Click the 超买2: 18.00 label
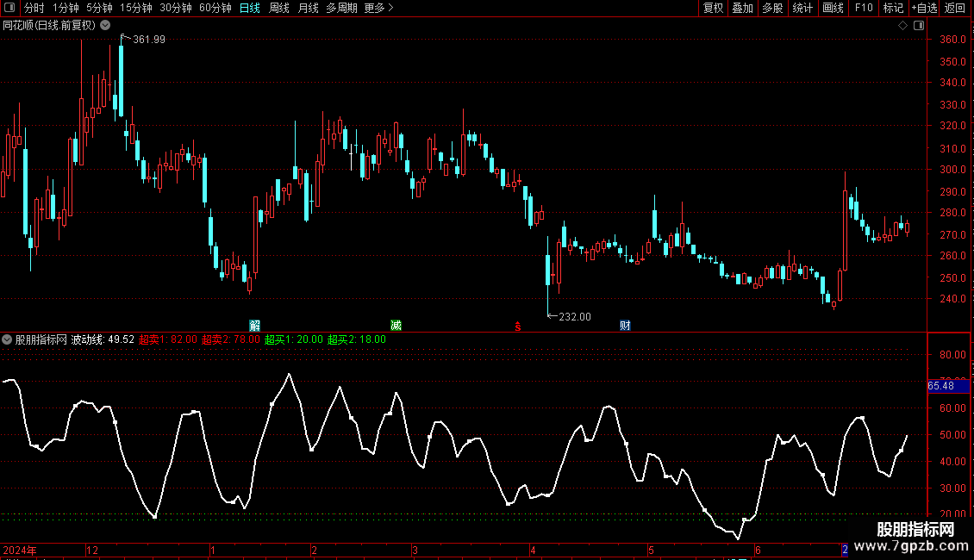974x560 pixels. pyautogui.click(x=357, y=339)
